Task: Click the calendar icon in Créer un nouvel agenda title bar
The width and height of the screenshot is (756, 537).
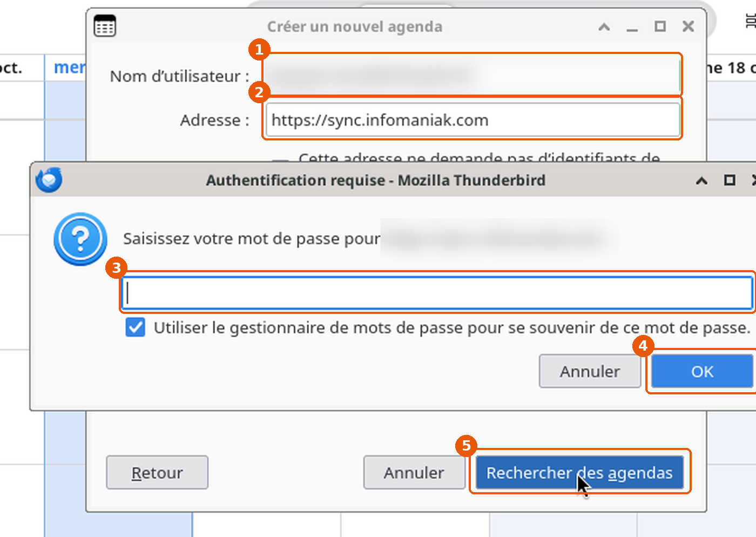Action: tap(105, 25)
